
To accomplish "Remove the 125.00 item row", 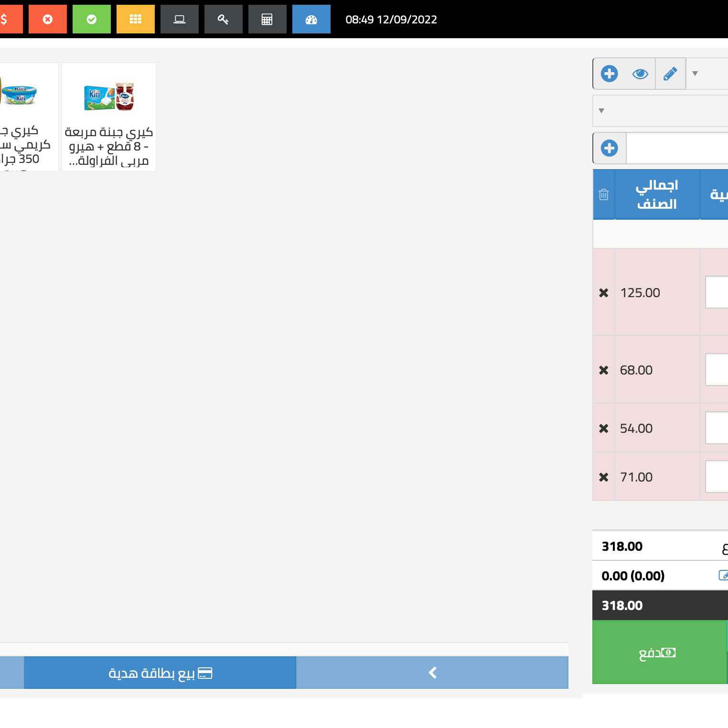I will 604,293.
